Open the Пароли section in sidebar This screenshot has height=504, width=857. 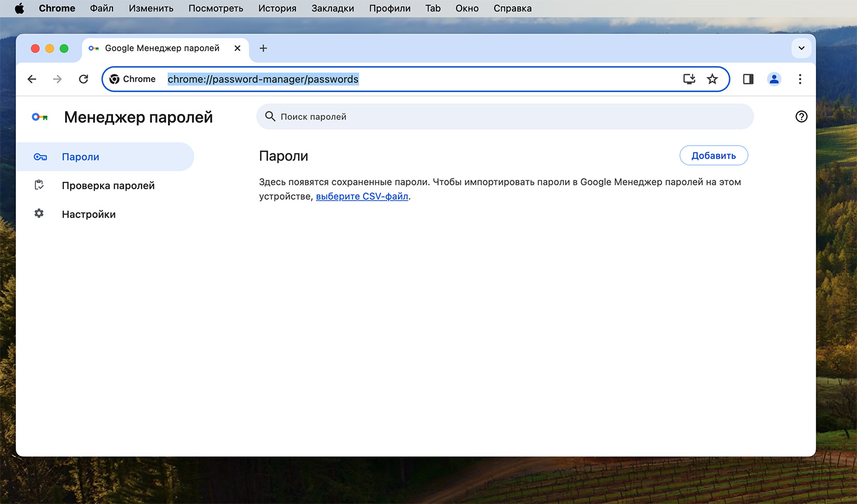coord(105,157)
